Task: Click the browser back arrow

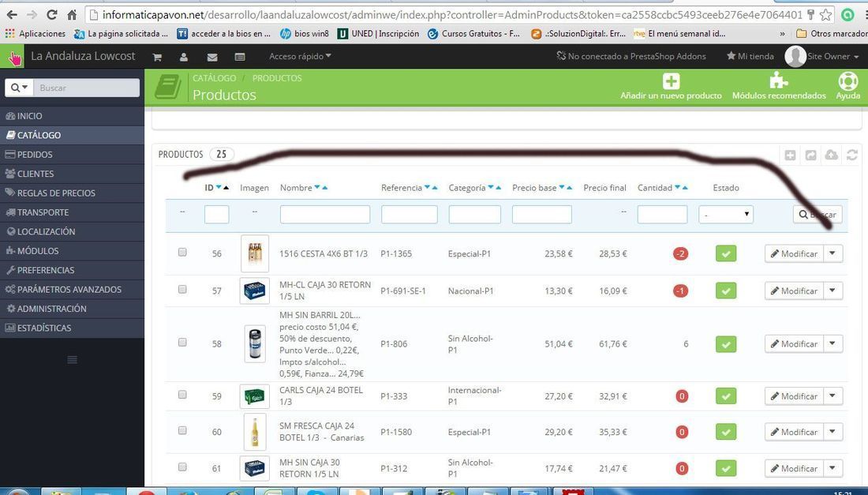Action: [12, 14]
